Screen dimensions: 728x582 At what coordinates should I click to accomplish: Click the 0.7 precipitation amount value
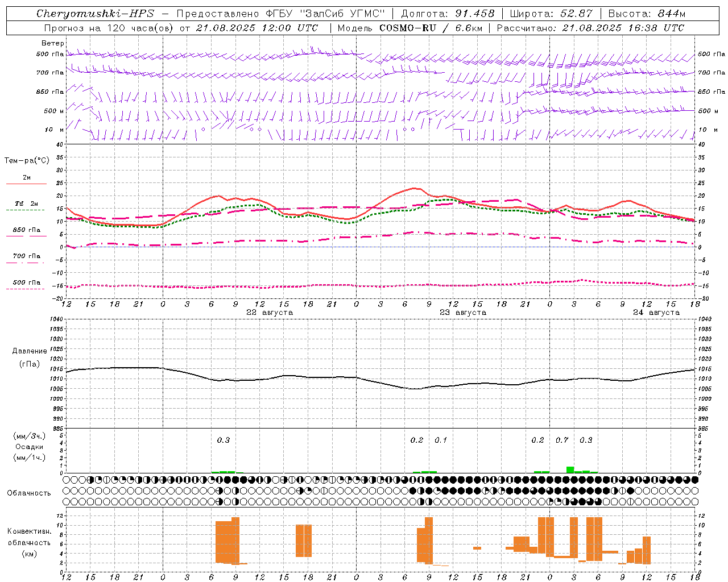point(562,440)
